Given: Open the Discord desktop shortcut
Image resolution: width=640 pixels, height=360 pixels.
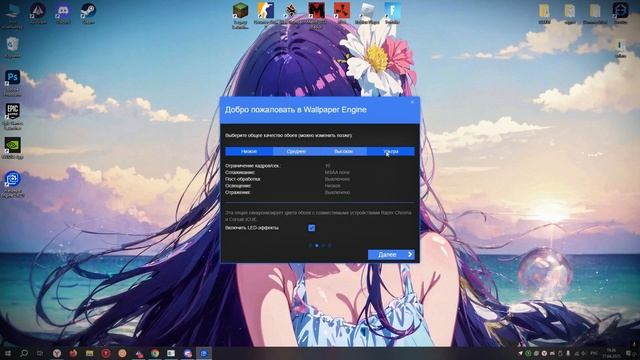Looking at the screenshot, I should 63,13.
